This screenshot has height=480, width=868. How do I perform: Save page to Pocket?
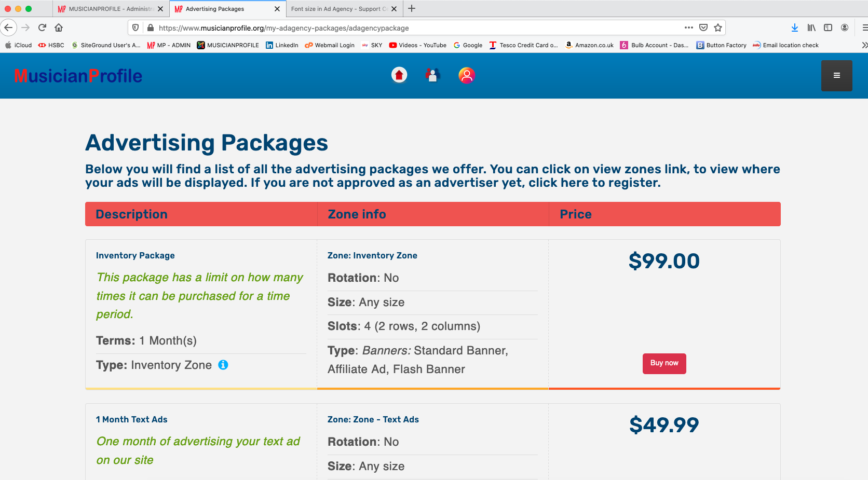coord(703,28)
